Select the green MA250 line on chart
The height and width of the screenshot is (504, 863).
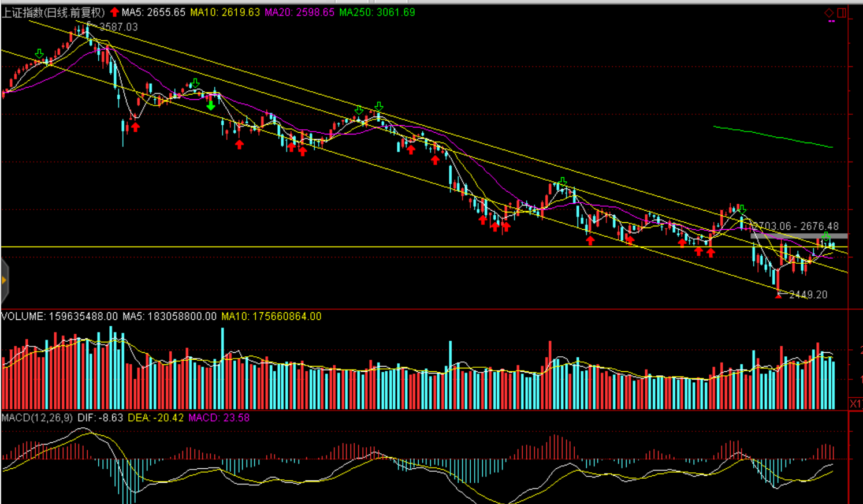tap(774, 137)
